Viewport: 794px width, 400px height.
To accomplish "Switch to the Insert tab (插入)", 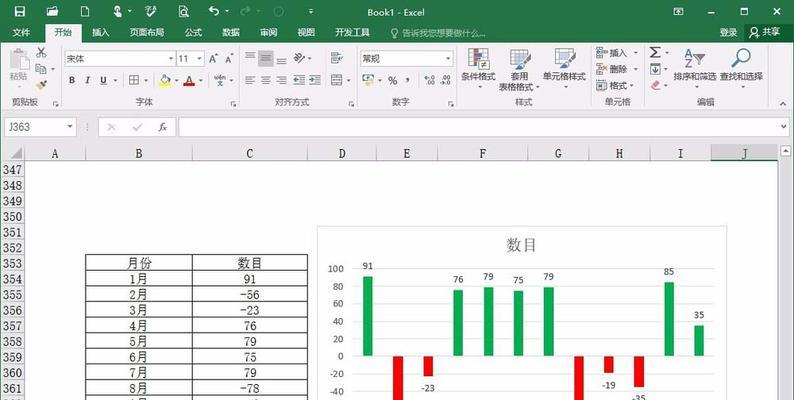I will click(100, 32).
